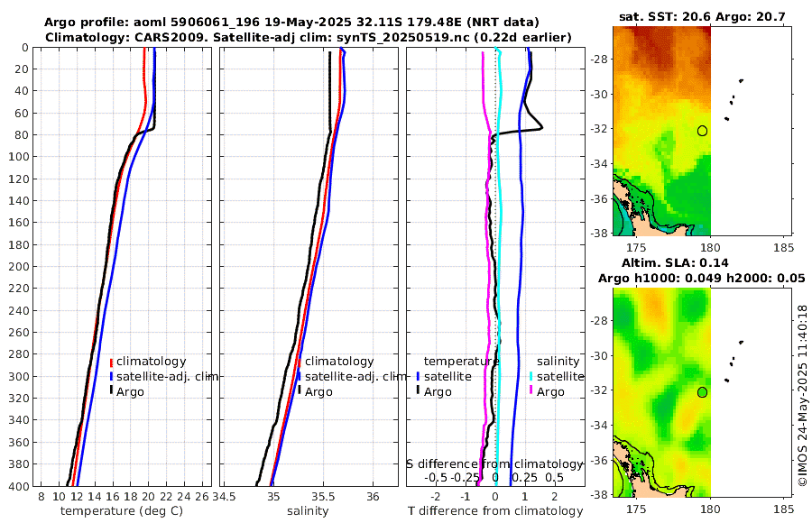Click cyan satellite salinity legend marker

[x=531, y=376]
